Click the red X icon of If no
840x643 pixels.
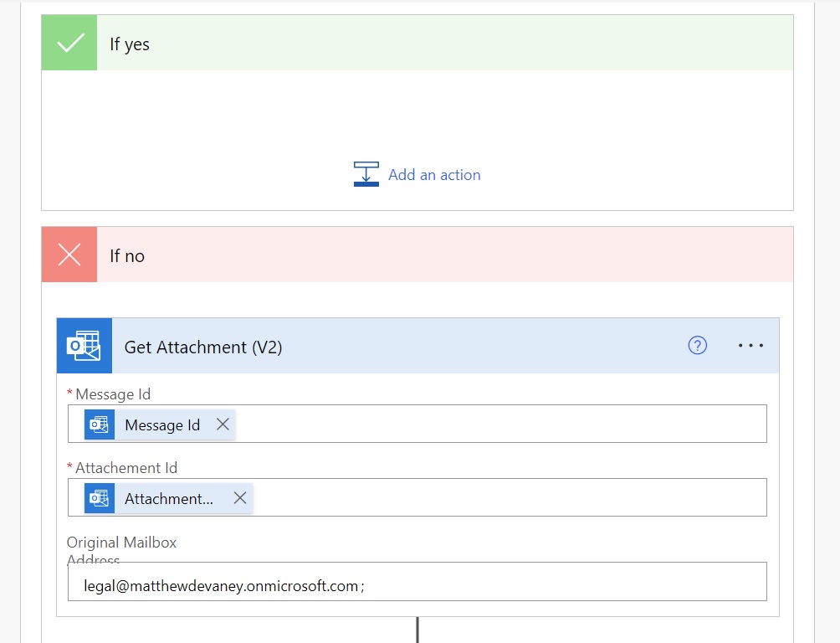pos(69,255)
